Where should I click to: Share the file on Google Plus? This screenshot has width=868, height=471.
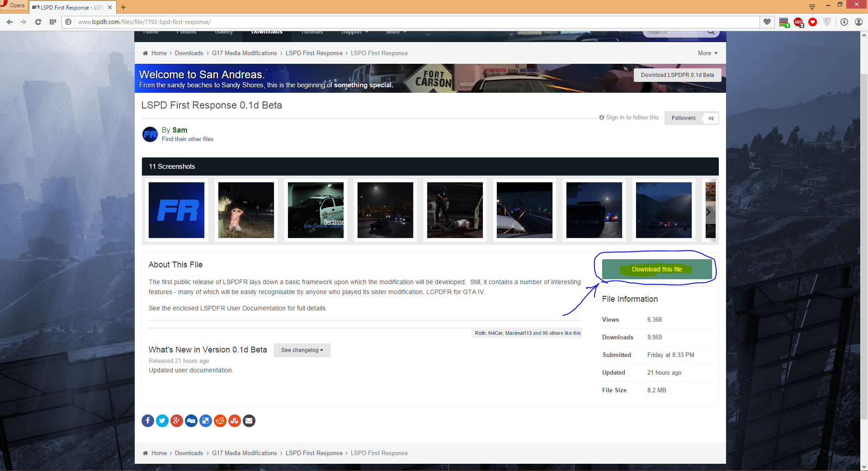[177, 421]
